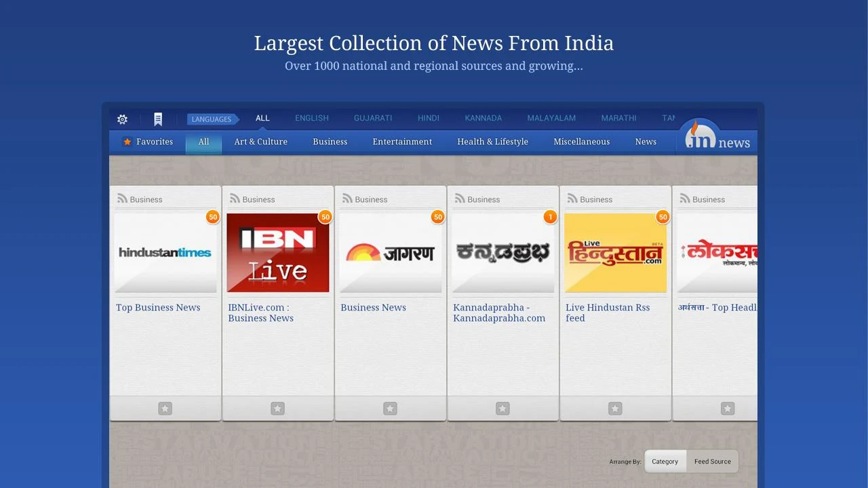Star the Loksatta Top Headlines feed
This screenshot has width=868, height=488.
[x=728, y=409]
